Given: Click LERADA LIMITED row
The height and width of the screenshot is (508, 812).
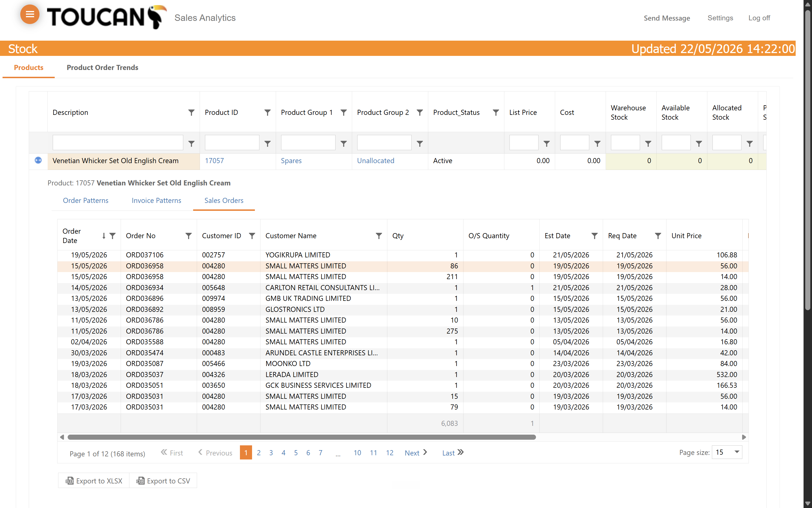Looking at the screenshot, I should (403, 375).
